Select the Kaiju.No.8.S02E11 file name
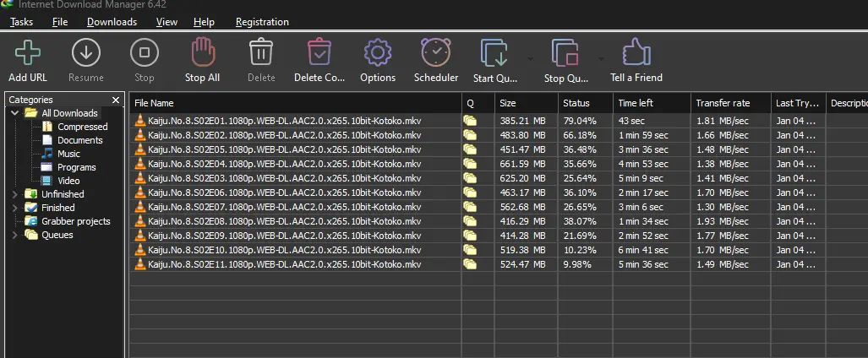The height and width of the screenshot is (358, 868). coord(285,264)
